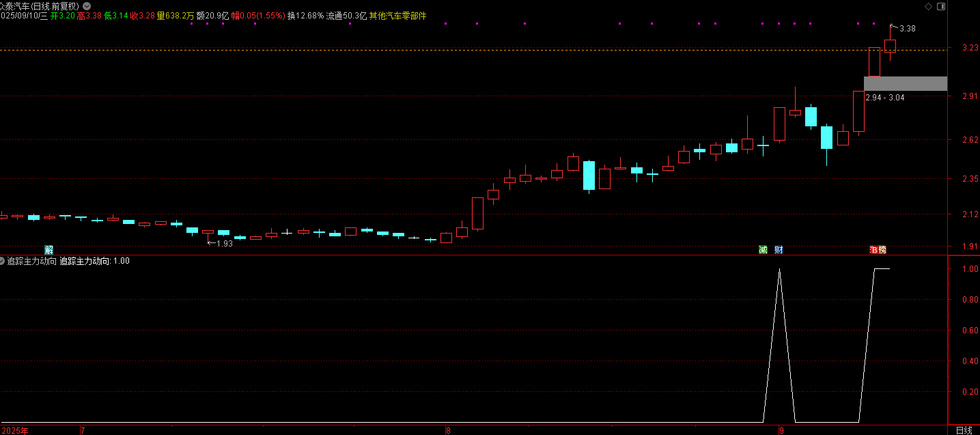Click the teal 解 event marker
This screenshot has height=435, width=980.
(48, 250)
